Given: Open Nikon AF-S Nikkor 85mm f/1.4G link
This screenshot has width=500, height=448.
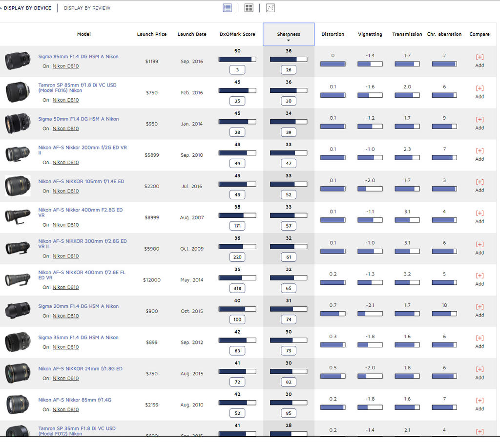Looking at the screenshot, I should pos(75,400).
